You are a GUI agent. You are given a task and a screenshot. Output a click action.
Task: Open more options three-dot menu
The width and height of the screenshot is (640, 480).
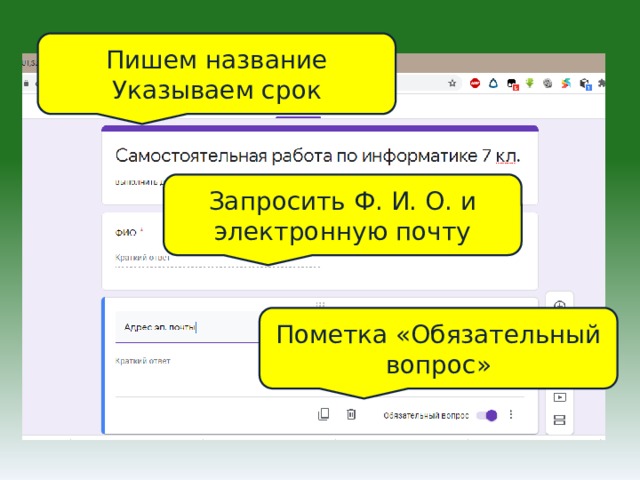511,415
